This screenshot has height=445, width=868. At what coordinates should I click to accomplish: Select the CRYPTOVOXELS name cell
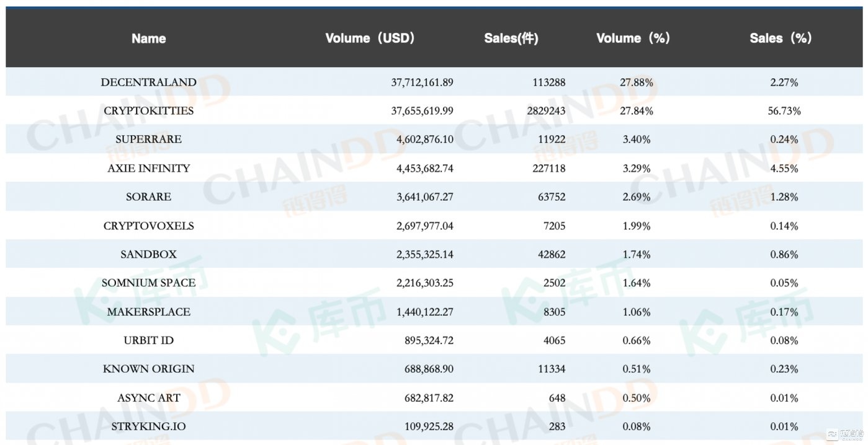[x=149, y=226]
